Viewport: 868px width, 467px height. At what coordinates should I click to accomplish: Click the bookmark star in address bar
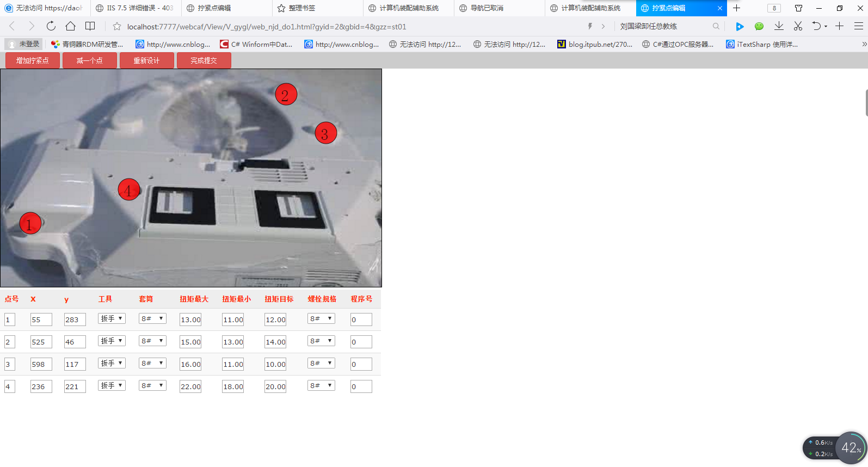point(116,26)
